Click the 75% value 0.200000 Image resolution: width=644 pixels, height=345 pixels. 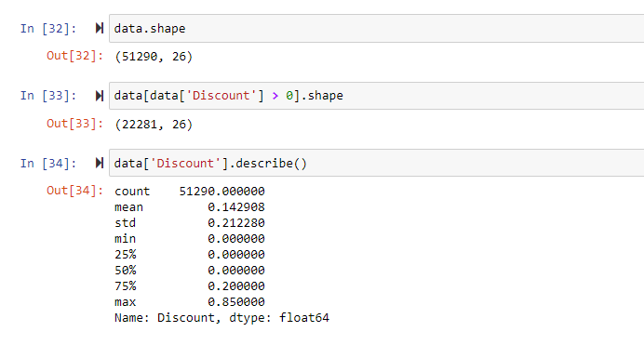236,285
